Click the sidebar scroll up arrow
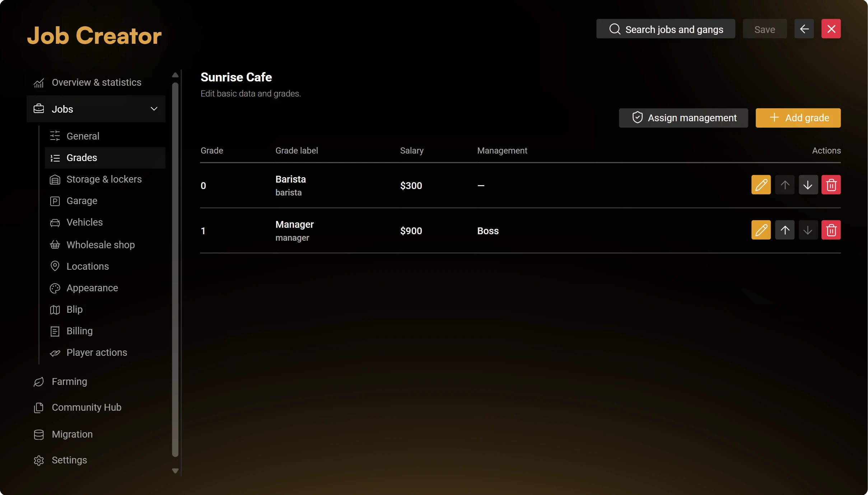868x495 pixels. (x=175, y=75)
